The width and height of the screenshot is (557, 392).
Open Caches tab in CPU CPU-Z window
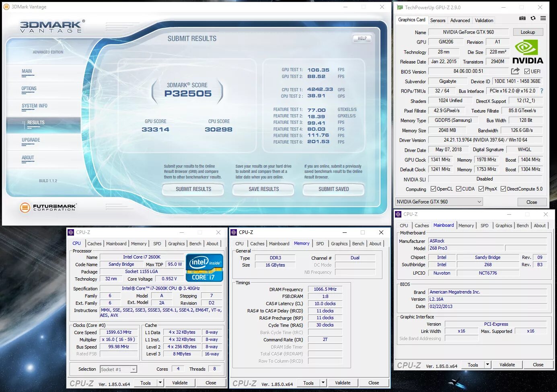click(x=95, y=244)
